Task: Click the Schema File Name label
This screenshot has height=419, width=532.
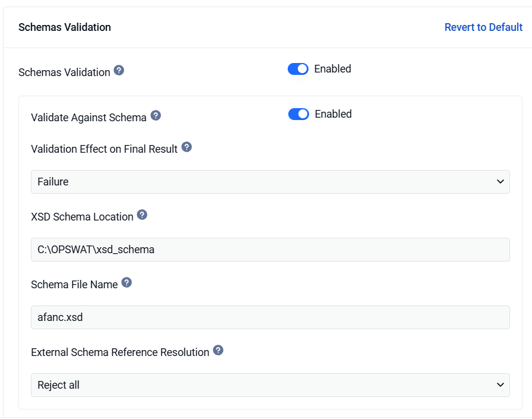Action: tap(74, 285)
